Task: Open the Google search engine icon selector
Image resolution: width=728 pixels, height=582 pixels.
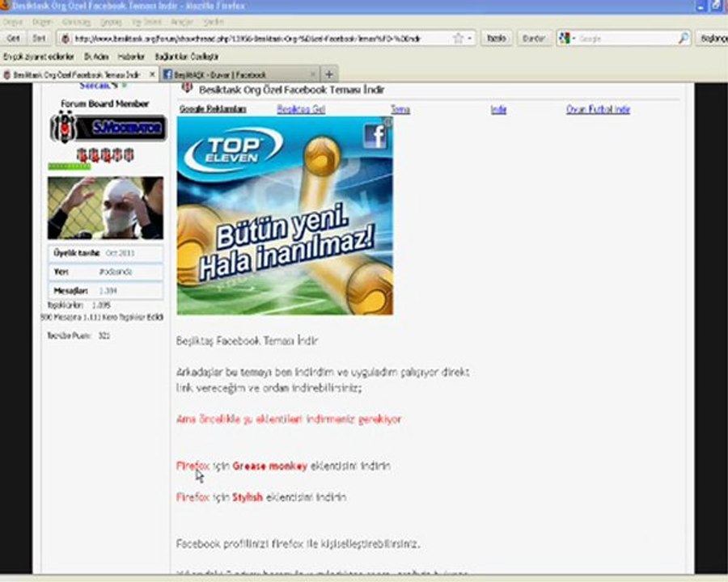Action: 567,39
